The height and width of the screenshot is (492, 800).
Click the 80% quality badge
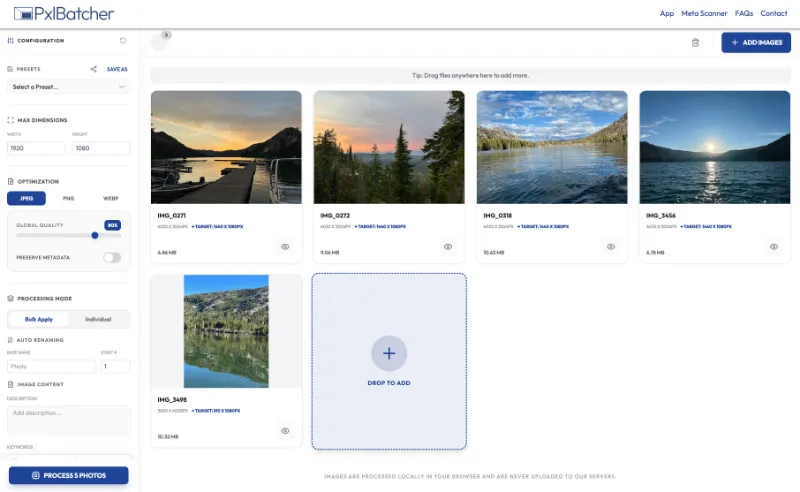(112, 225)
